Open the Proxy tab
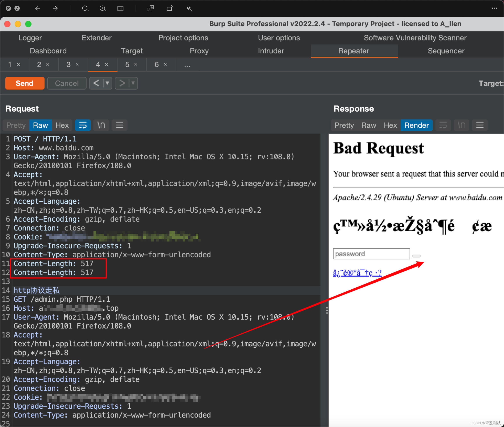The width and height of the screenshot is (504, 427). (199, 51)
